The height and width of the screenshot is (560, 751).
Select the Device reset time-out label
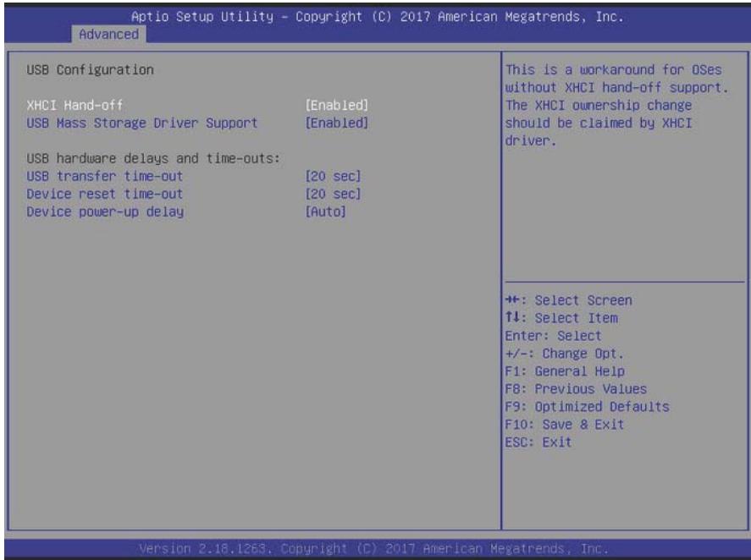point(104,194)
